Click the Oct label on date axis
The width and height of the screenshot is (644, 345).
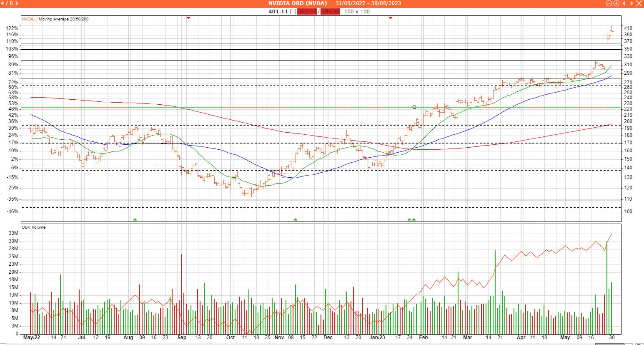click(x=231, y=337)
